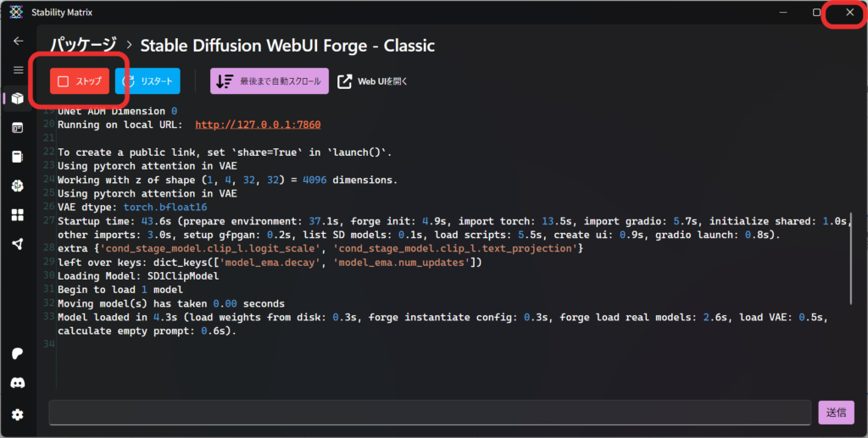Screen dimensions: 868x438
Task: Open the Inference icon in sidebar
Action: point(18,128)
